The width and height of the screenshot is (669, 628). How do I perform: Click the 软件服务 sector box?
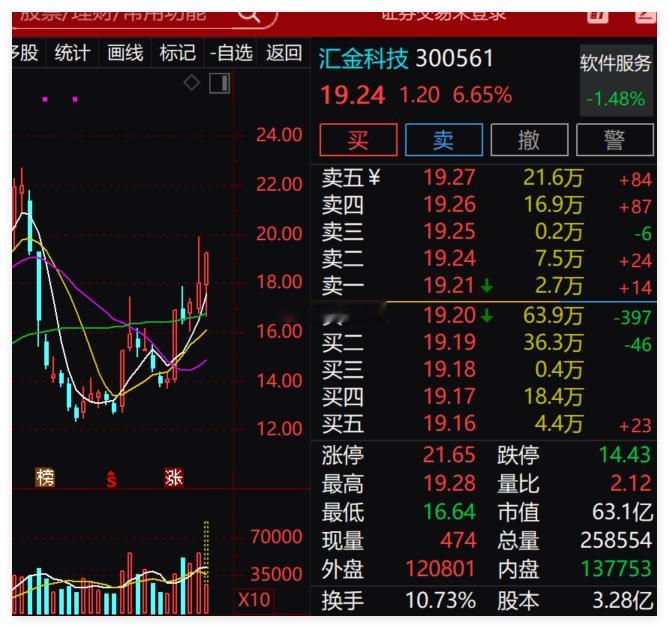[x=616, y=80]
